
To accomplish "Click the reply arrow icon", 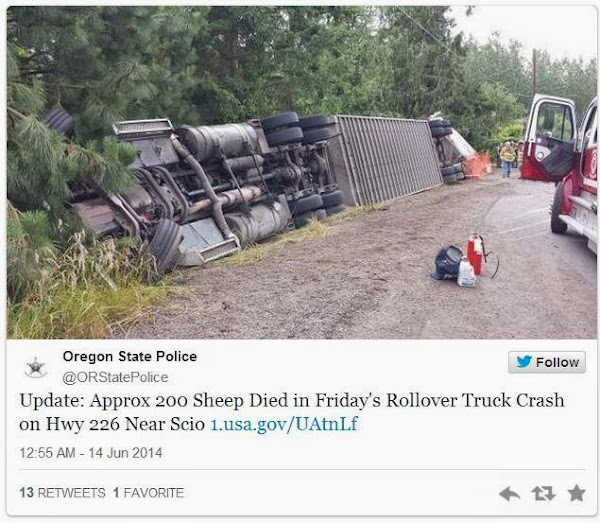I will (509, 494).
